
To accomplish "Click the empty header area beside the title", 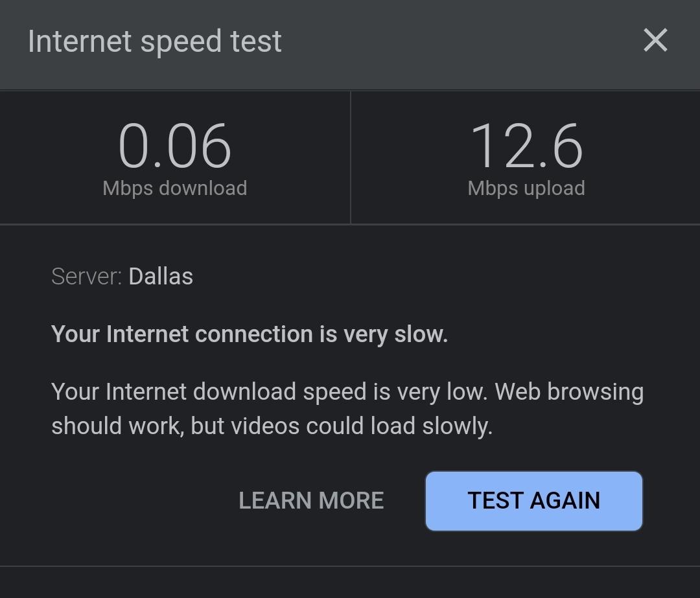I will pos(454,42).
